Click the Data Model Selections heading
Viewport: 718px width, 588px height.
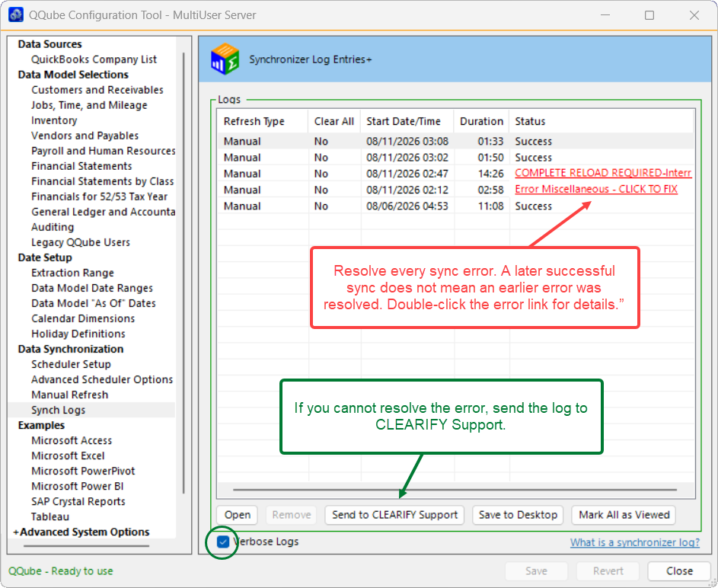click(73, 75)
